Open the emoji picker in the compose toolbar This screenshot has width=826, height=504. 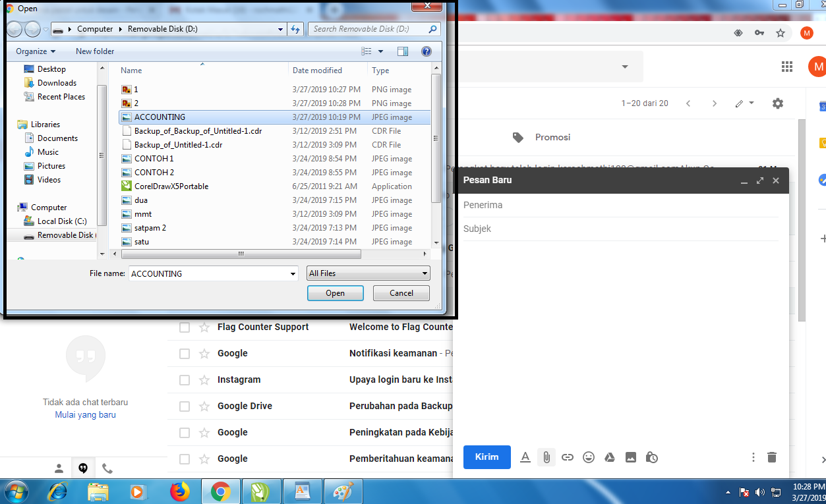coord(588,457)
